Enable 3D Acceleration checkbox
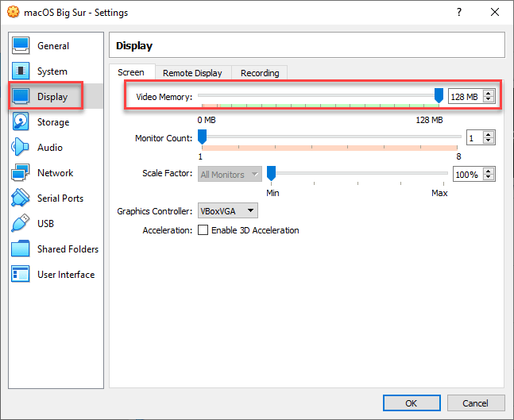 [203, 230]
